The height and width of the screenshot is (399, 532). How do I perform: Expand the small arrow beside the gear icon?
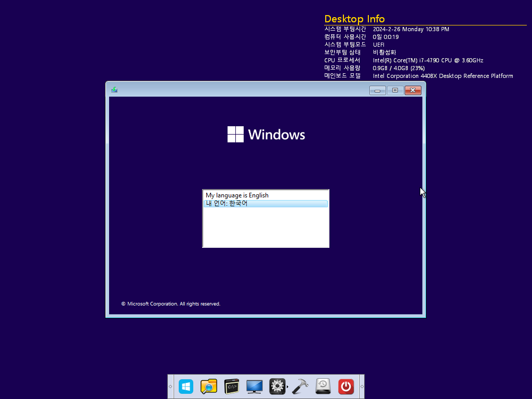point(288,387)
